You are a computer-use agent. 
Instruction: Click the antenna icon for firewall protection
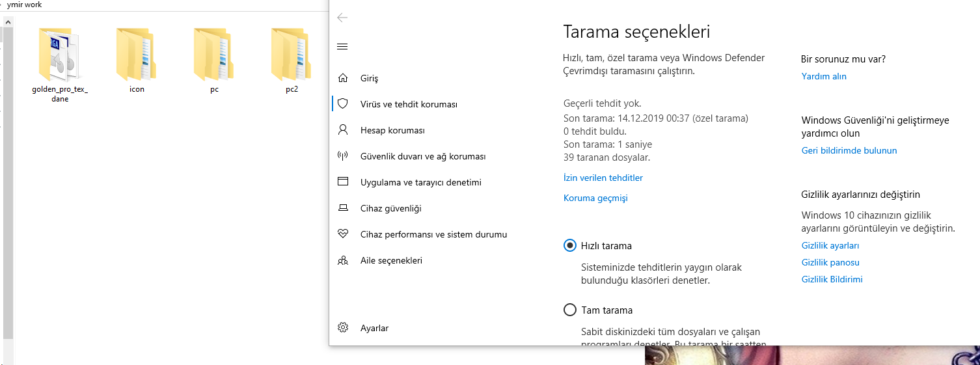(343, 156)
